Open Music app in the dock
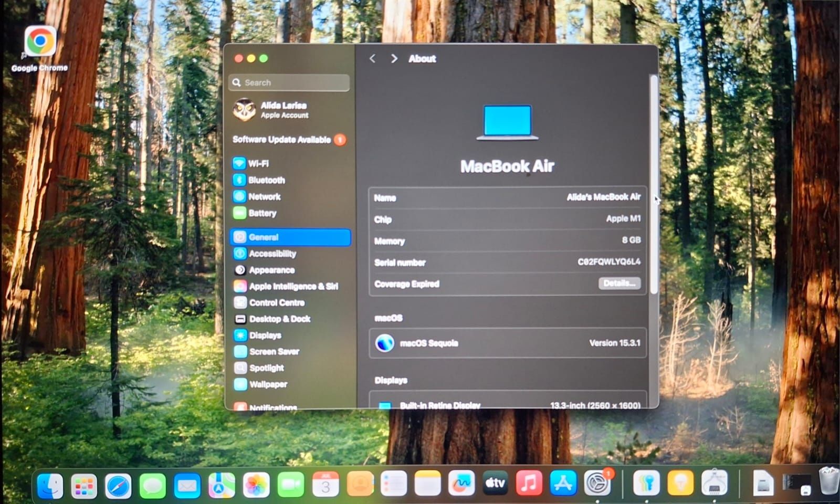The height and width of the screenshot is (504, 840). click(x=529, y=482)
